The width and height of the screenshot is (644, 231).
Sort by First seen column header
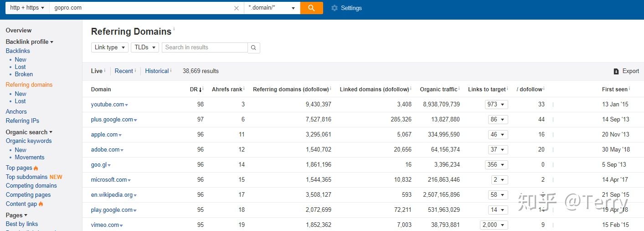click(x=615, y=89)
